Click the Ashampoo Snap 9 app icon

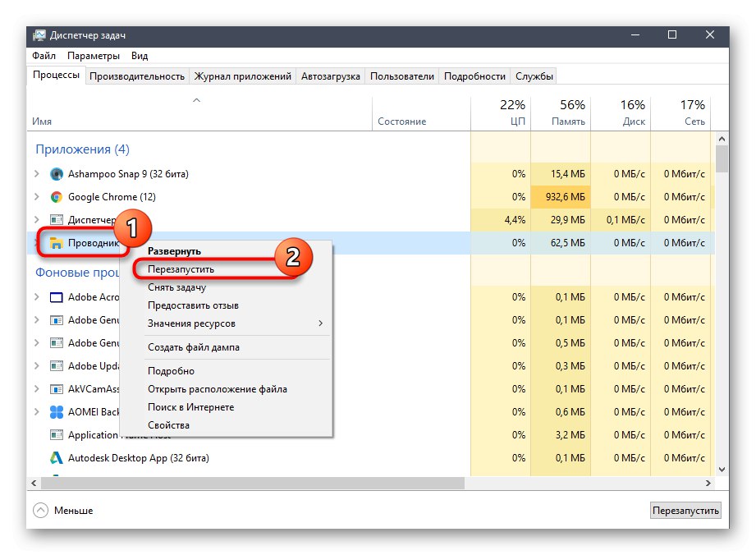57,174
